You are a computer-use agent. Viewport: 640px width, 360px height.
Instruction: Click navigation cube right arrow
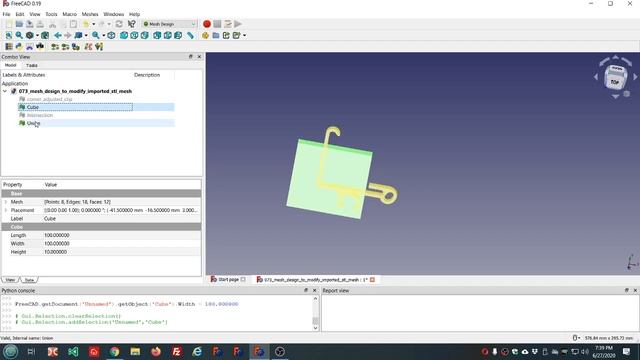tap(635, 76)
